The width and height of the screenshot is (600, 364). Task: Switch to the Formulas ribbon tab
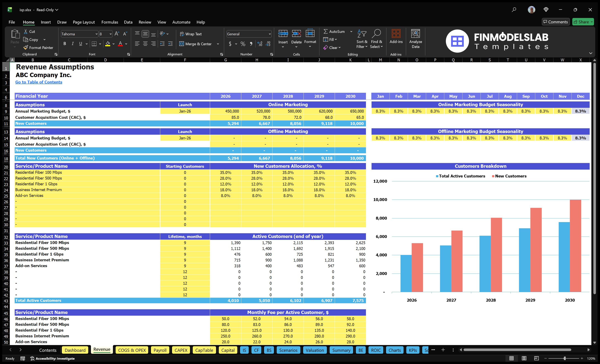pyautogui.click(x=110, y=22)
